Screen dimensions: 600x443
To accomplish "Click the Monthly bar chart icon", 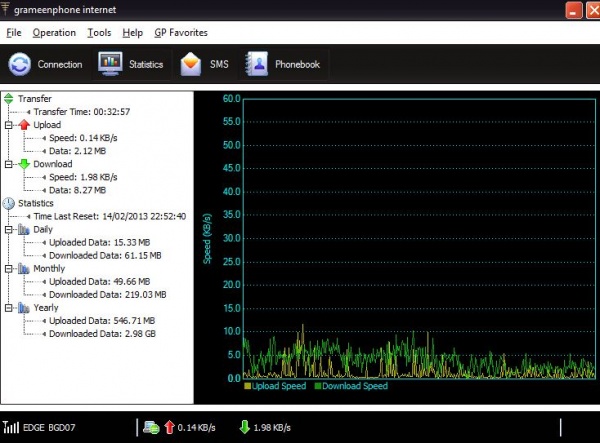I will [x=24, y=269].
